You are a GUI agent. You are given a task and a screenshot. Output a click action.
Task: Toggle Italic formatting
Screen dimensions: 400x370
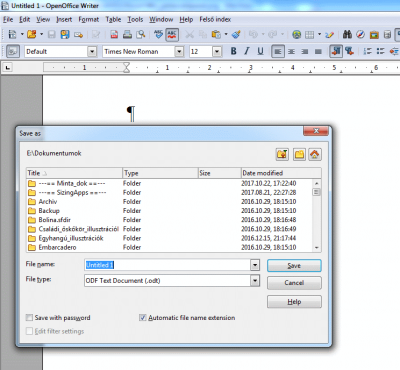click(247, 51)
